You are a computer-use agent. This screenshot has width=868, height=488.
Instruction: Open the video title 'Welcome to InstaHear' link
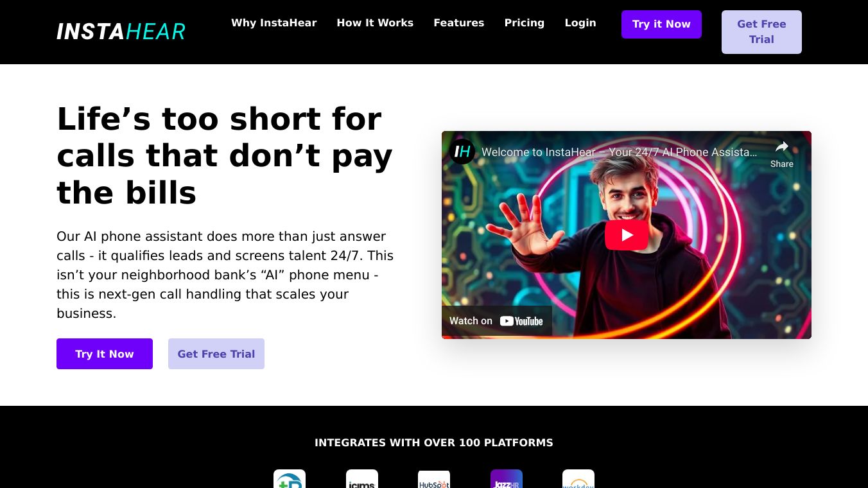[620, 152]
